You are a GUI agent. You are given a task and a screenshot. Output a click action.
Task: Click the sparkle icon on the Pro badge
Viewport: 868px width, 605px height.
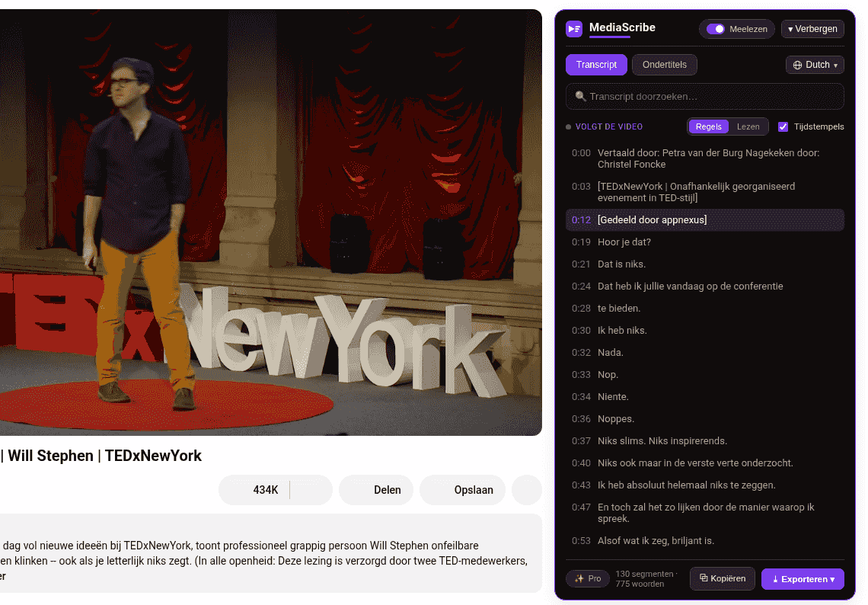[579, 578]
